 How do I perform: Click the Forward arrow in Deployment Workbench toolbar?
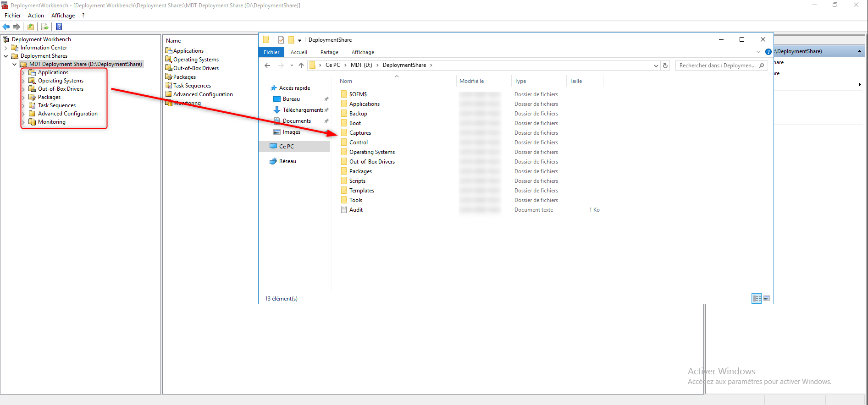pyautogui.click(x=17, y=27)
